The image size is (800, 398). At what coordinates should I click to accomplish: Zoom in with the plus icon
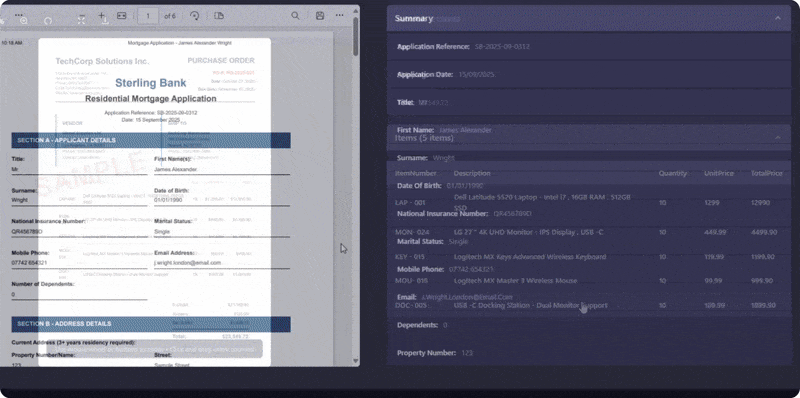click(x=102, y=16)
